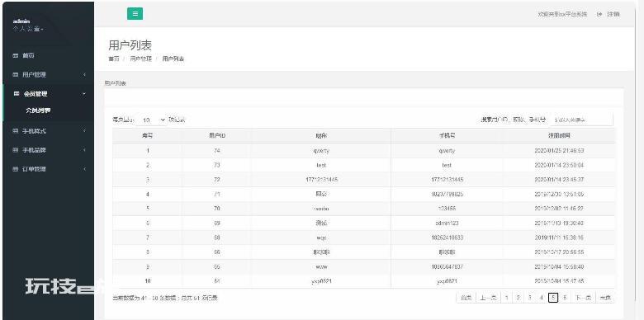Viewport: 644px width, 320px height.
Task: Click the table icon beside 手机样式
Action: [x=16, y=131]
